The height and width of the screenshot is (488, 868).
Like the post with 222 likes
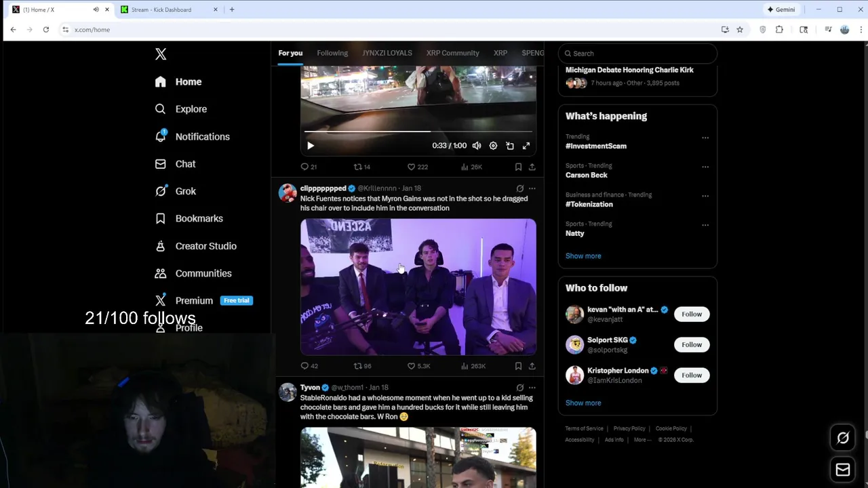[x=417, y=167]
